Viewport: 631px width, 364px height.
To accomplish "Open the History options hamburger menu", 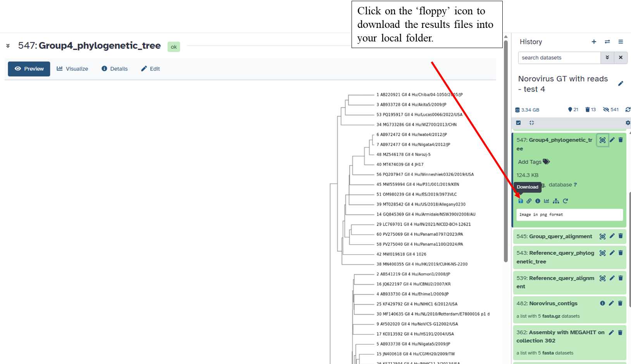I will pyautogui.click(x=621, y=42).
